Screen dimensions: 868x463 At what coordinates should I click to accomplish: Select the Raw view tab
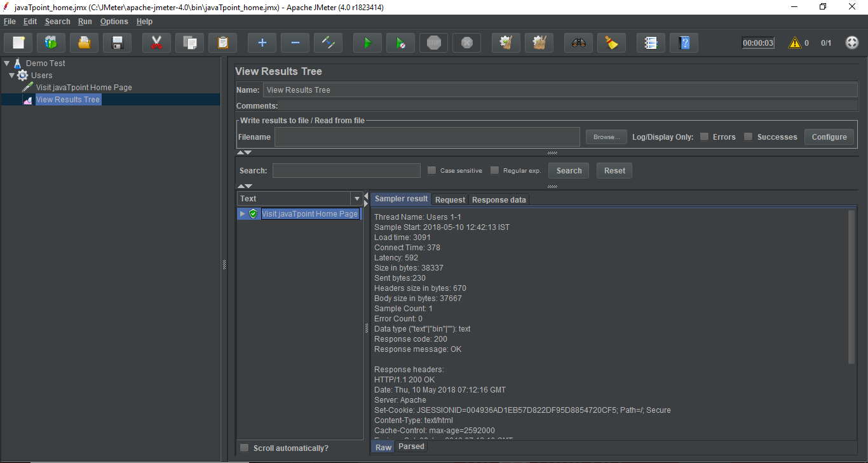383,447
